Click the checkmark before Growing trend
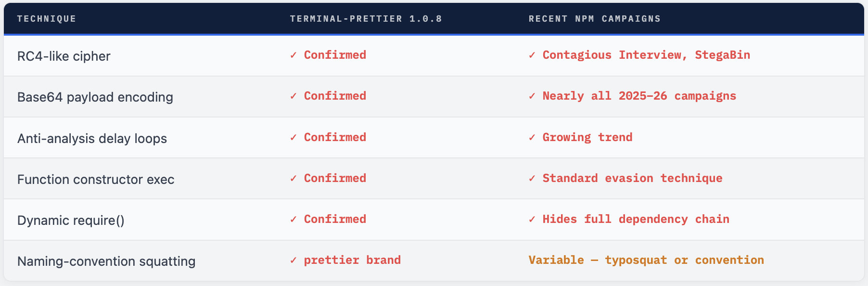868x286 pixels. point(532,138)
